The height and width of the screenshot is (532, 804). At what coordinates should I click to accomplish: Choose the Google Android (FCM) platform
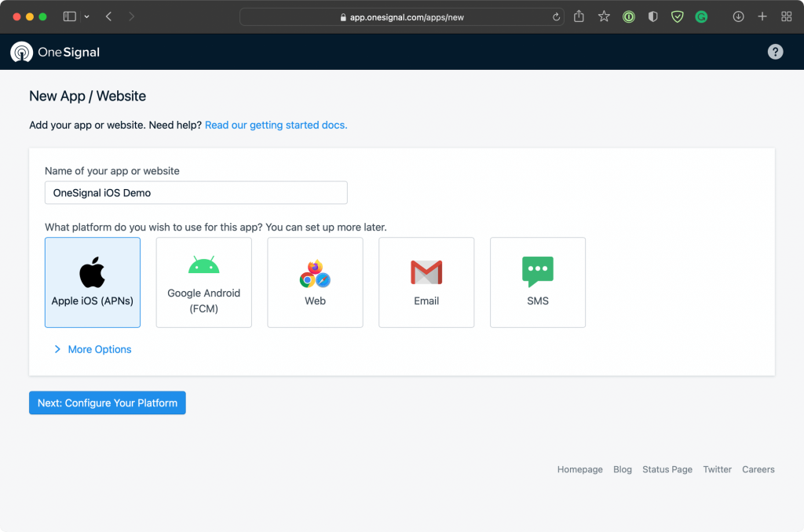[x=203, y=282]
